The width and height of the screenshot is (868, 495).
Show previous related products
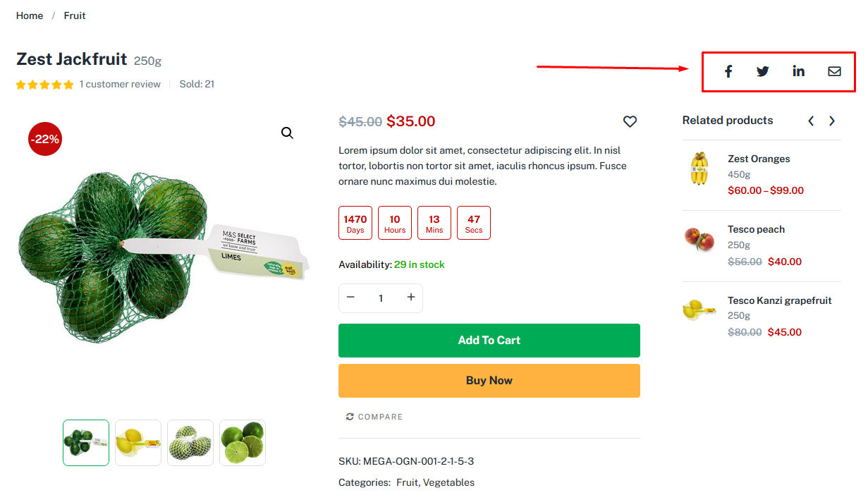pyautogui.click(x=811, y=121)
